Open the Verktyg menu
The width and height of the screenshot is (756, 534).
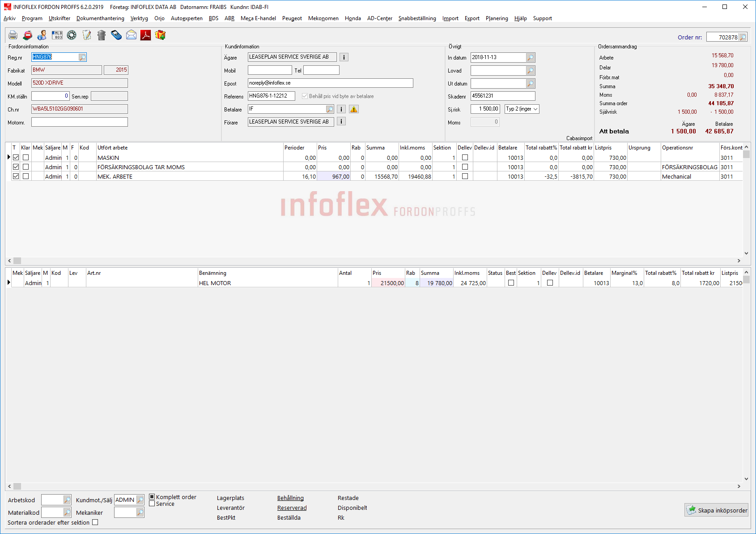click(139, 18)
